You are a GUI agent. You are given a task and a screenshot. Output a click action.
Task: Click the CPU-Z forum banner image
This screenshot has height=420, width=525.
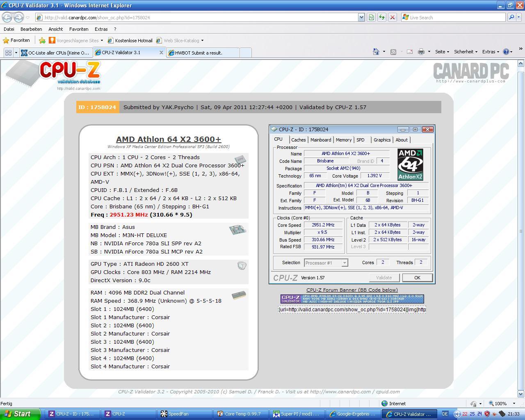(352, 299)
